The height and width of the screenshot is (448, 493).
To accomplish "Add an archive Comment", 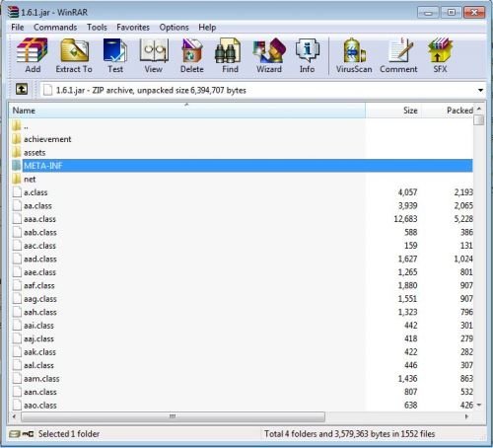I will 398,55.
